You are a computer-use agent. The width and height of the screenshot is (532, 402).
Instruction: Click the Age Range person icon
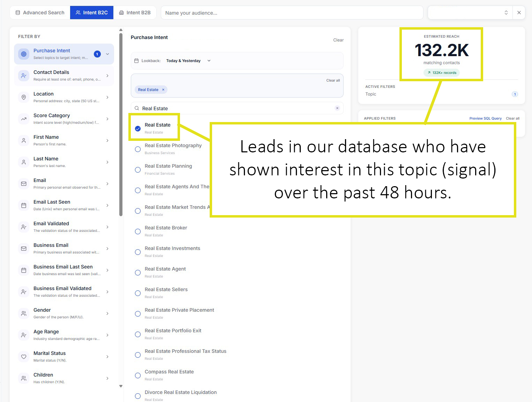24,335
